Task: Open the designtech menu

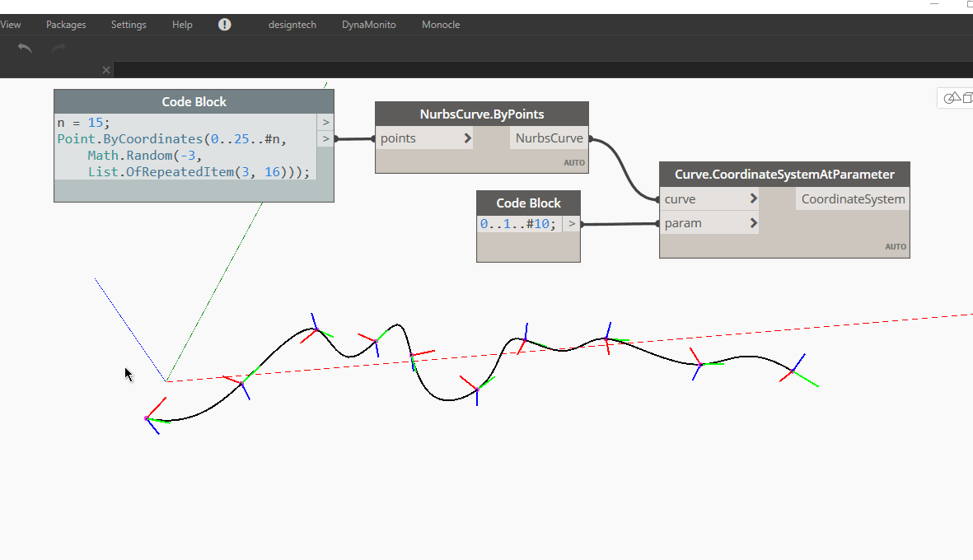Action: pyautogui.click(x=292, y=25)
